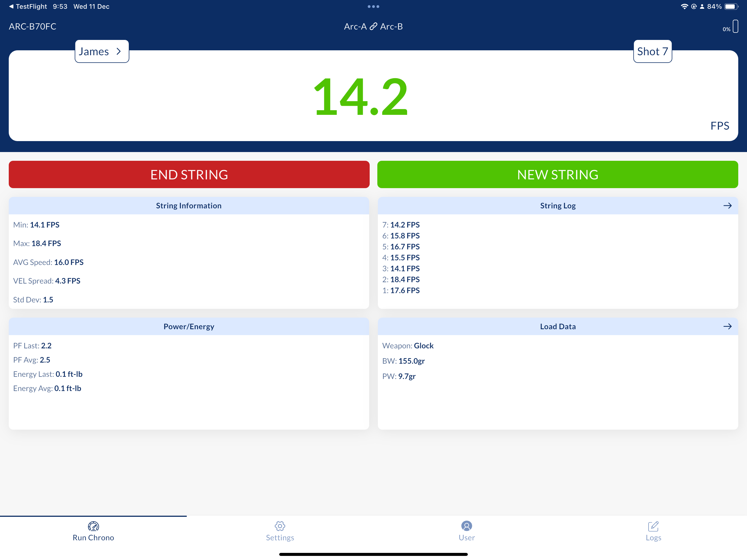747x560 pixels.
Task: Tap the orientation lock status icon
Action: (x=694, y=6)
